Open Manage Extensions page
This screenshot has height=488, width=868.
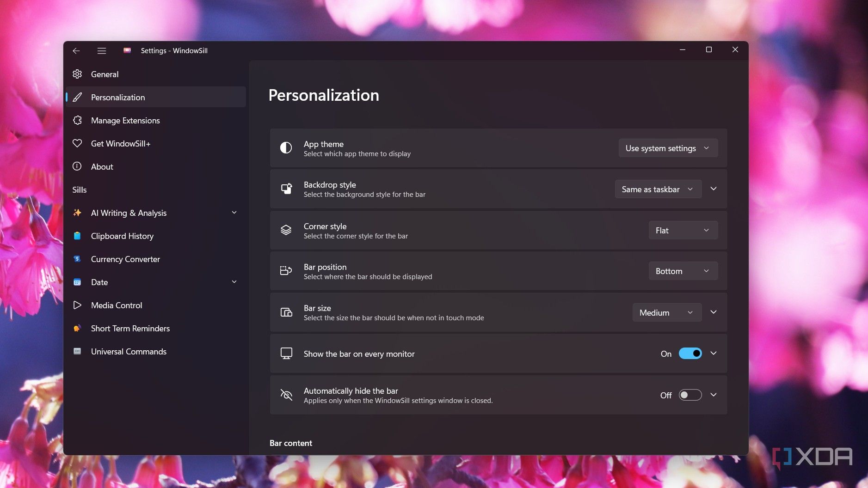pyautogui.click(x=156, y=120)
